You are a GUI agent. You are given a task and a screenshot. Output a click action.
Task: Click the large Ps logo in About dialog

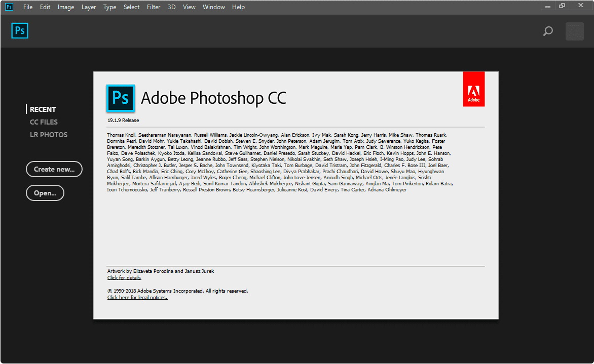[x=121, y=98]
